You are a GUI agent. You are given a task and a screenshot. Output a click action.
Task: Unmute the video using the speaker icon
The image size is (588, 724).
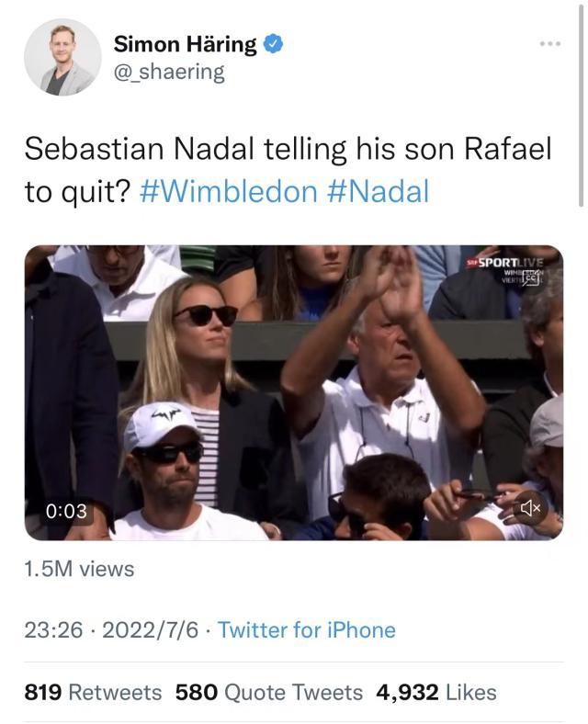pos(530,507)
